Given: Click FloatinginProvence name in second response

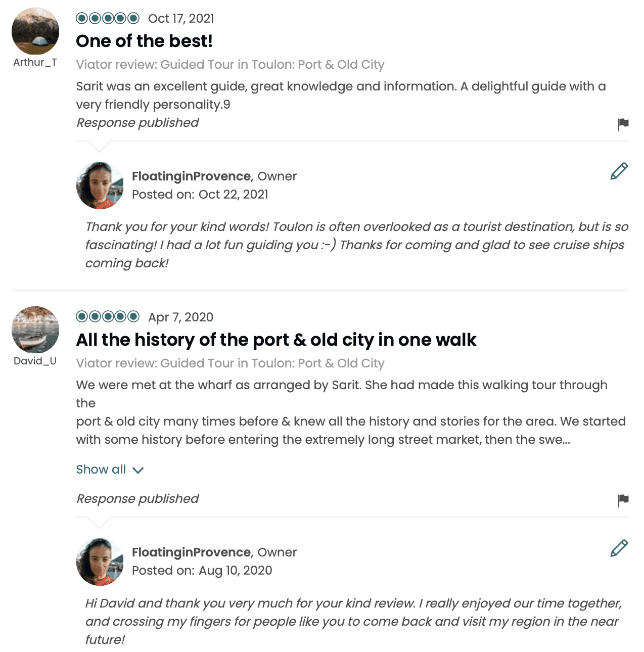Looking at the screenshot, I should coord(191,552).
